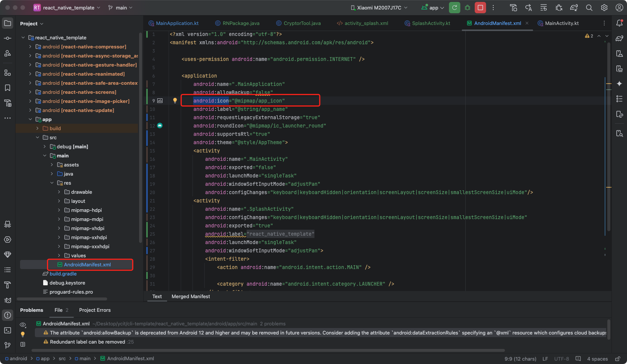Open the Bookmarks tool window
Viewport: 627px width, 364px height.
pos(8,88)
